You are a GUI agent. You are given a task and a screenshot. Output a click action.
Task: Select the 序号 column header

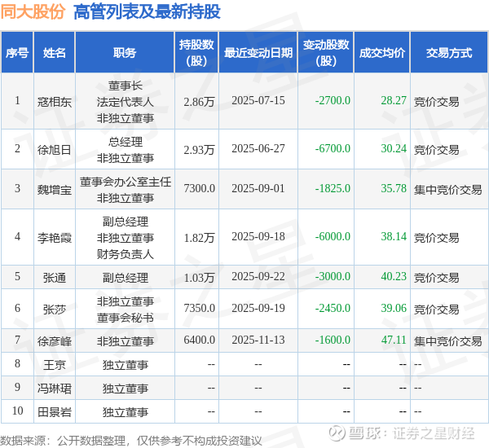click(x=17, y=52)
